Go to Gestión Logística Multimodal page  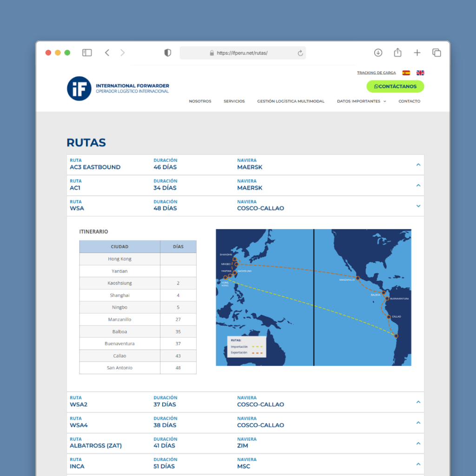pyautogui.click(x=291, y=101)
